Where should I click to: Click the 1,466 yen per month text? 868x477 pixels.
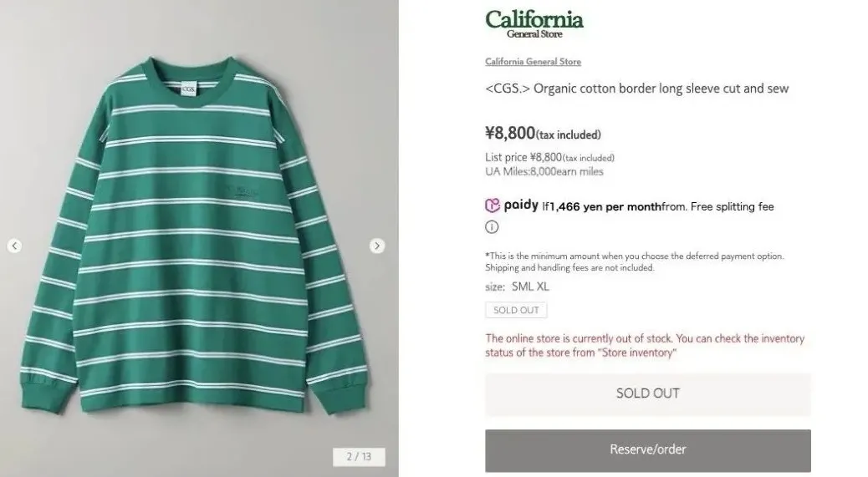(x=600, y=206)
